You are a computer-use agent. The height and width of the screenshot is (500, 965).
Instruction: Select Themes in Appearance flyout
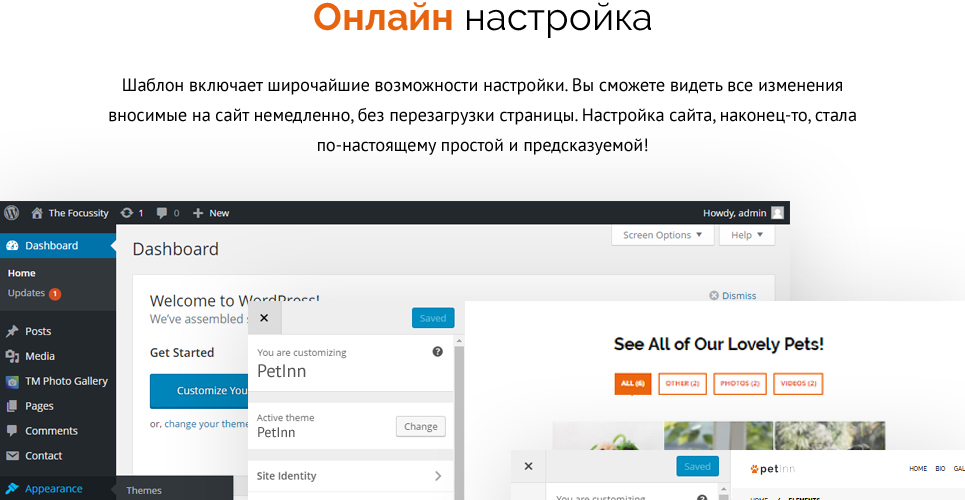click(144, 491)
